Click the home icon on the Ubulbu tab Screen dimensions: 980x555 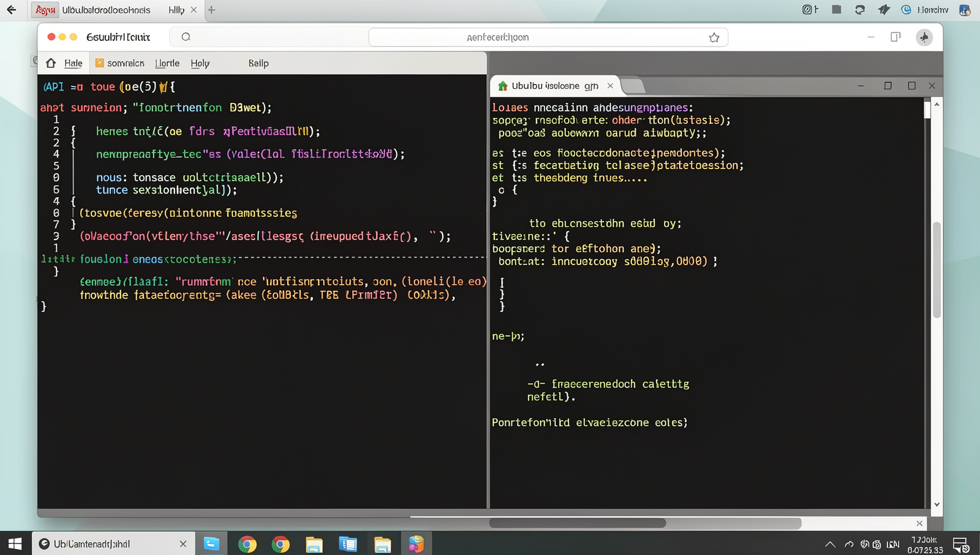(x=503, y=86)
